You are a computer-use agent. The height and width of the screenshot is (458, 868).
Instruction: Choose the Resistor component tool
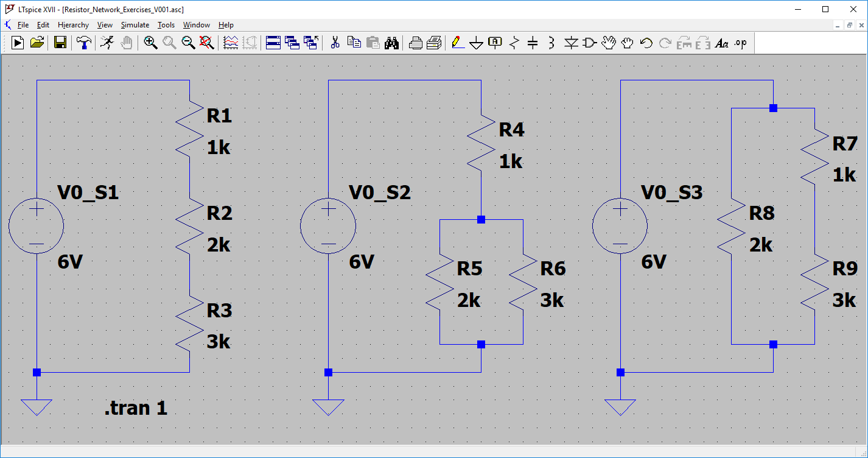coord(514,43)
